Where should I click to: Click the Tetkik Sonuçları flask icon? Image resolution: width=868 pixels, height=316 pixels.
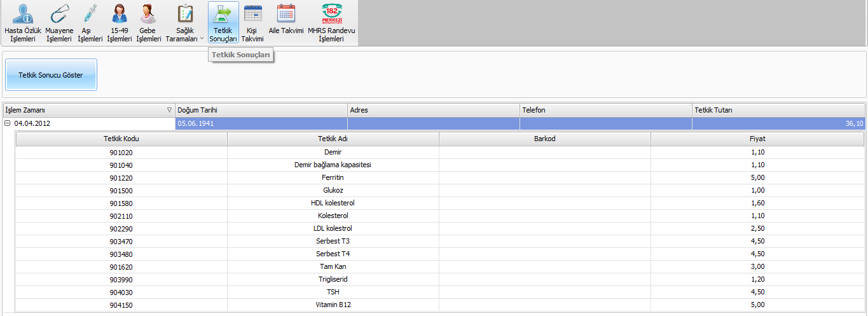point(223,14)
